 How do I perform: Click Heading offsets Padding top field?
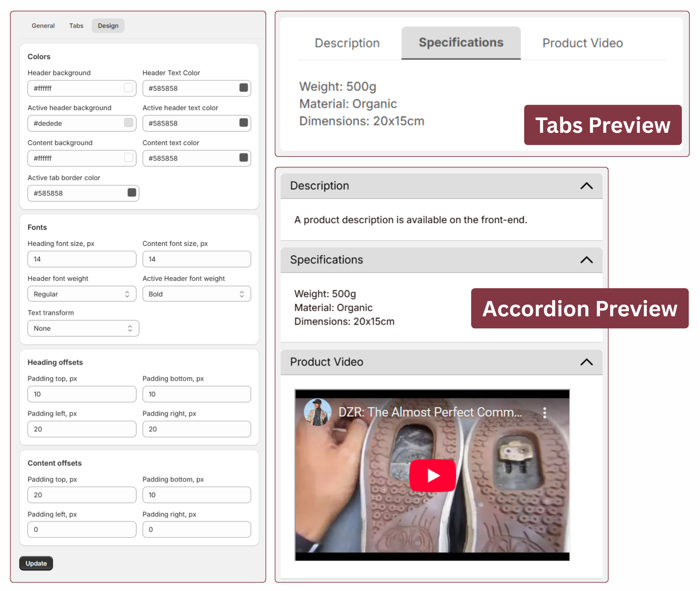pyautogui.click(x=82, y=394)
